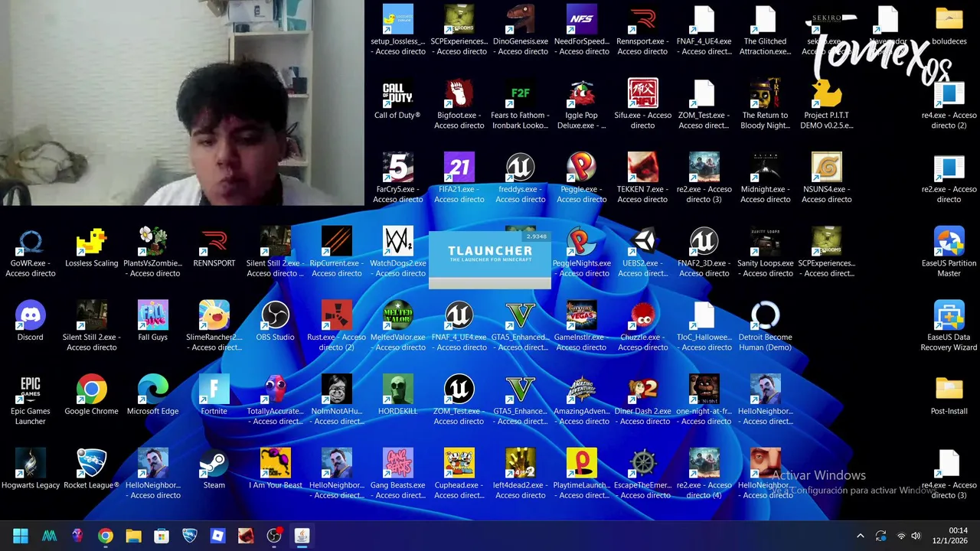Launch the FarCry5.exe shortcut
This screenshot has width=980, height=551.
[x=398, y=178]
